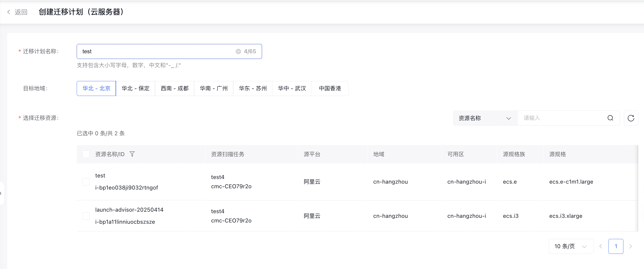This screenshot has width=644, height=269.
Task: Select target region 华中 - 武汉
Action: click(x=292, y=88)
